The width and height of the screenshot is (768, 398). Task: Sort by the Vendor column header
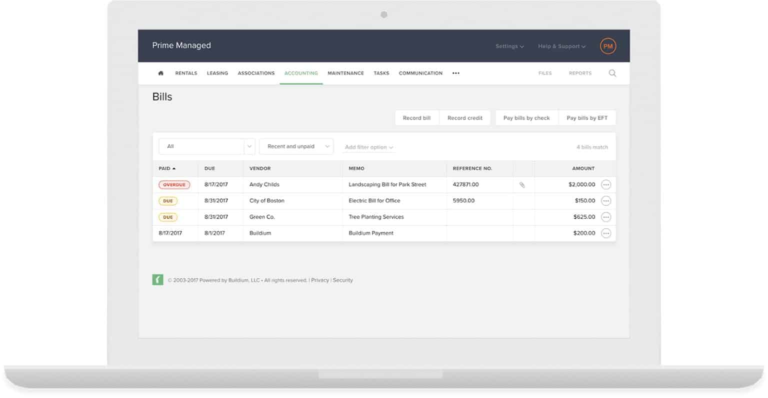point(260,168)
